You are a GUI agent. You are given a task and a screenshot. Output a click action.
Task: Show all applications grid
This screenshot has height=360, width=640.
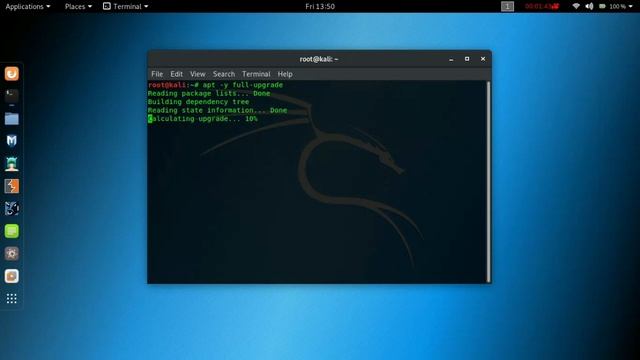coord(11,299)
